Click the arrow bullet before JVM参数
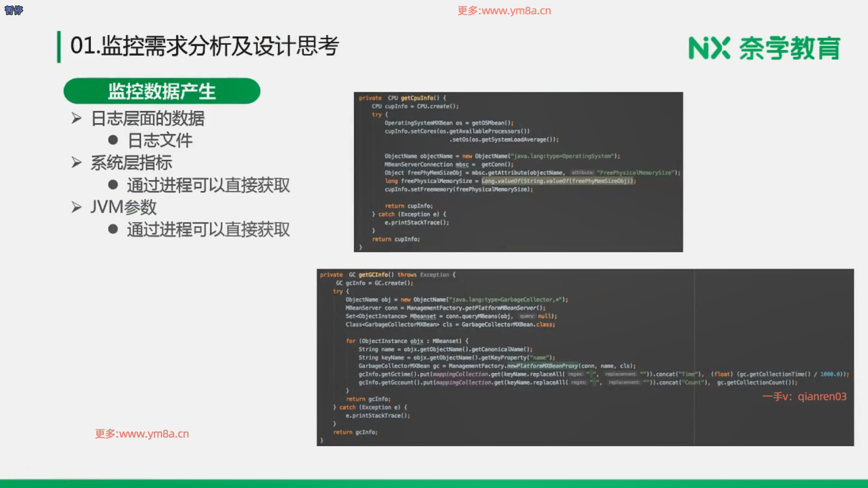 76,207
